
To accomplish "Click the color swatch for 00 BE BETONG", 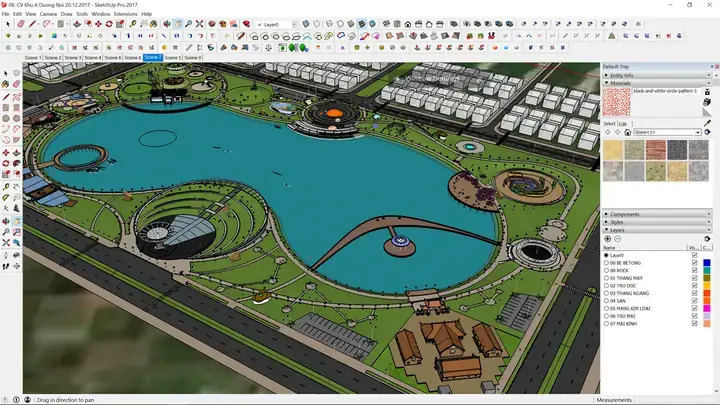I will tap(707, 263).
